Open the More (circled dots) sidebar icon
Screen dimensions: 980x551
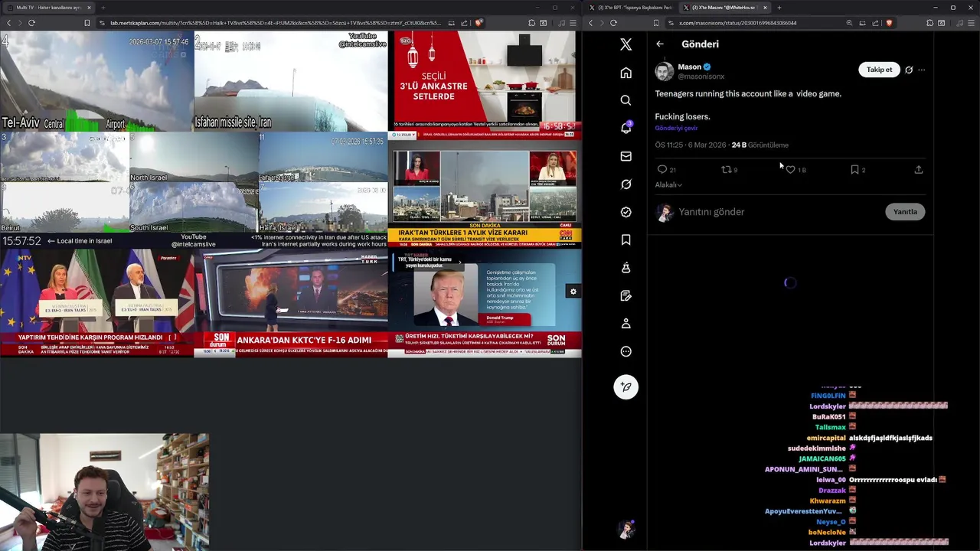(x=626, y=351)
